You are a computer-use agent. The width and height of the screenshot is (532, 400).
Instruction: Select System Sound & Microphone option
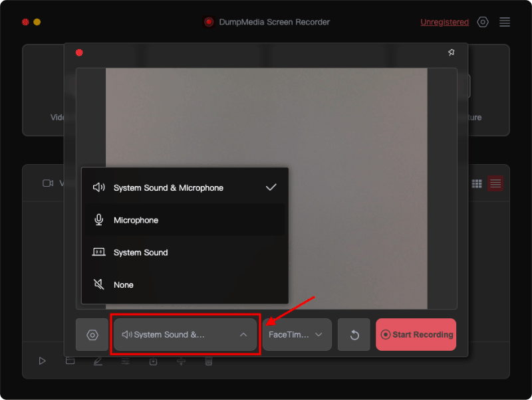click(x=185, y=187)
